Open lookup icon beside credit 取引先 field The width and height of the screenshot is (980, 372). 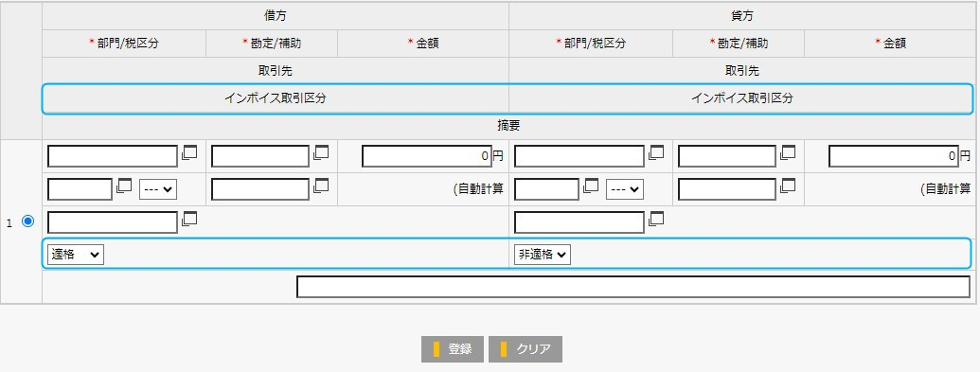pyautogui.click(x=656, y=219)
